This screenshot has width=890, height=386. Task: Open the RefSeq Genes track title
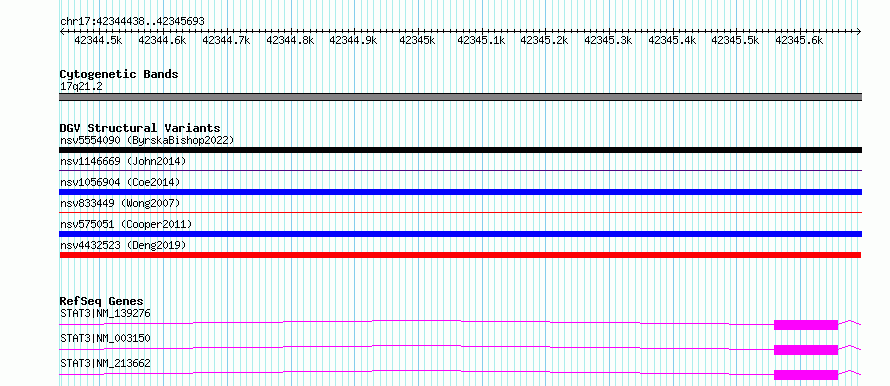click(102, 301)
